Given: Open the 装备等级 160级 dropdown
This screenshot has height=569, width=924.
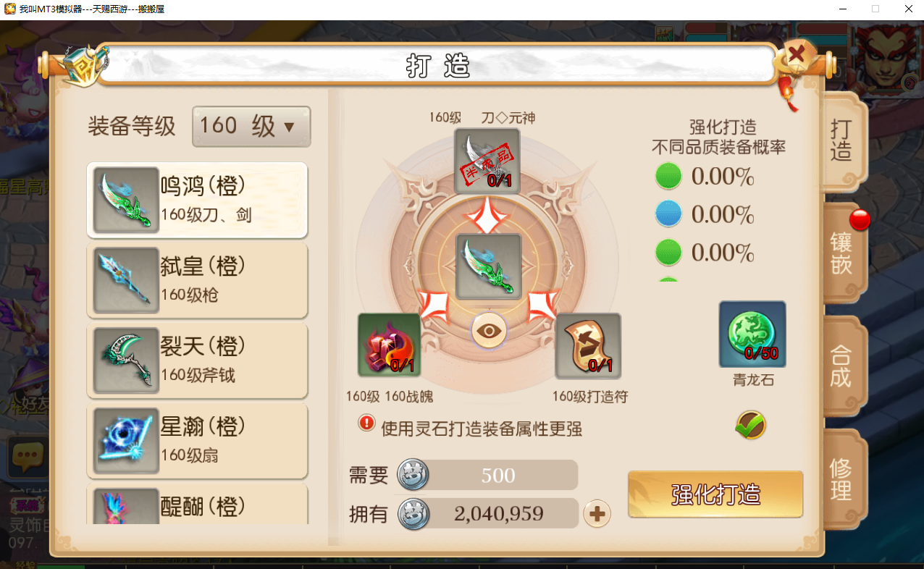Looking at the screenshot, I should coord(251,127).
